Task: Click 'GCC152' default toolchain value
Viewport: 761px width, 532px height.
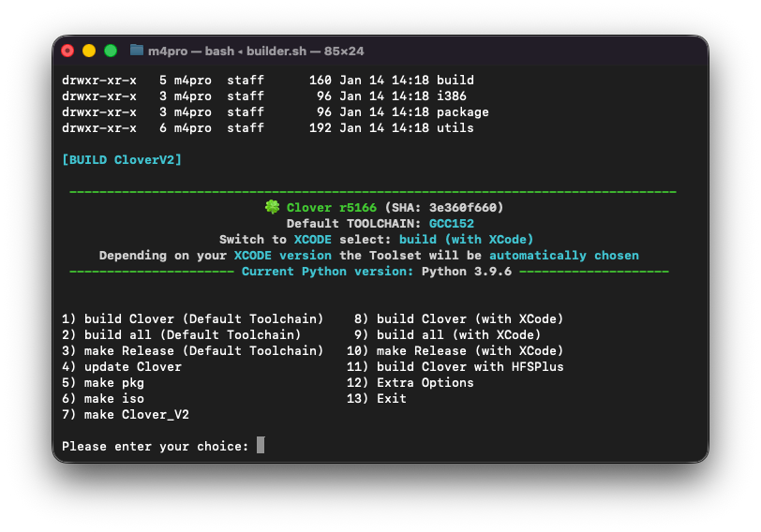Action: (x=452, y=224)
